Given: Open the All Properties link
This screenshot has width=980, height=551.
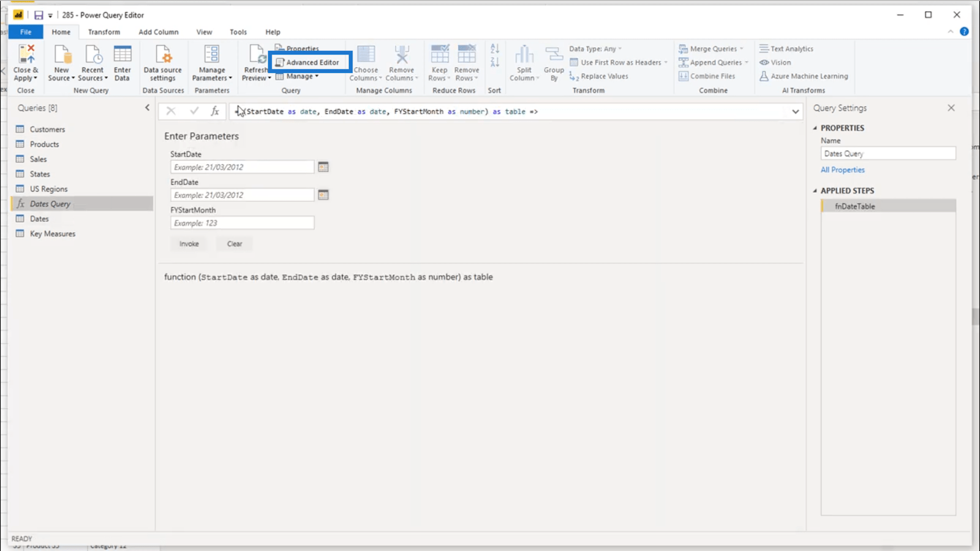Looking at the screenshot, I should click(x=843, y=170).
